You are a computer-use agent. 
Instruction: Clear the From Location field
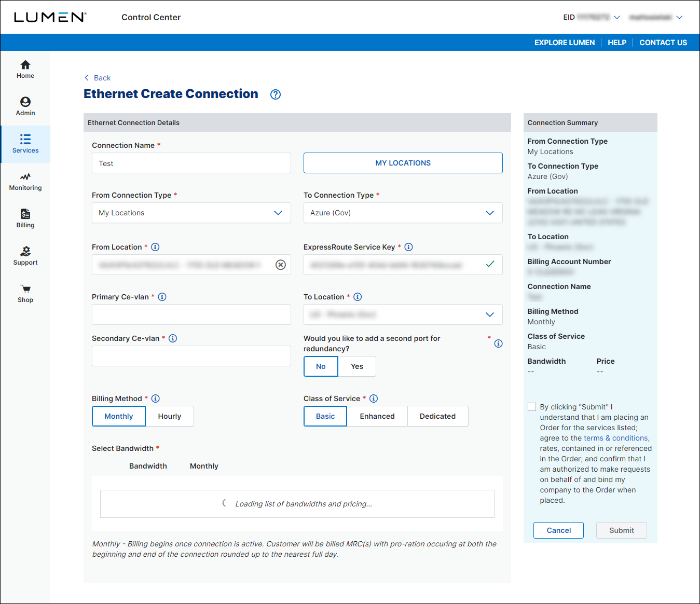280,265
